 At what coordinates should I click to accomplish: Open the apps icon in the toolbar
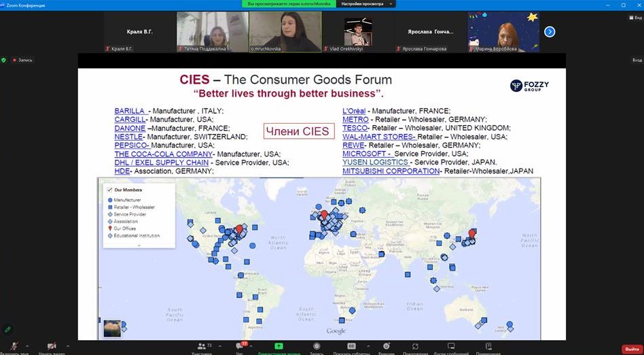(x=416, y=346)
